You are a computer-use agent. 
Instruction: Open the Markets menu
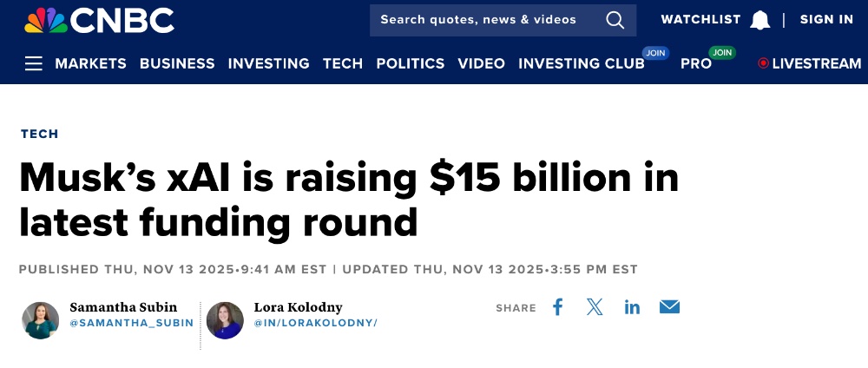(90, 63)
